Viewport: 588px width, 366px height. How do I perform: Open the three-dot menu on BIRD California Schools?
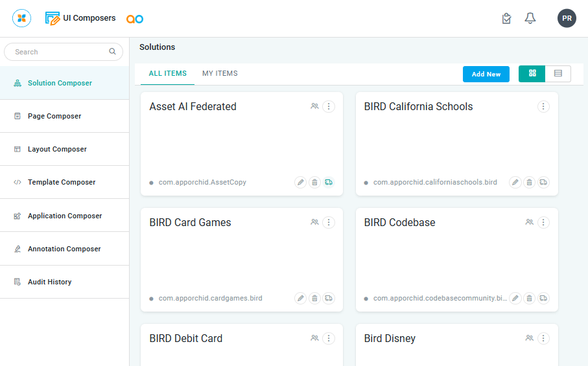[543, 106]
